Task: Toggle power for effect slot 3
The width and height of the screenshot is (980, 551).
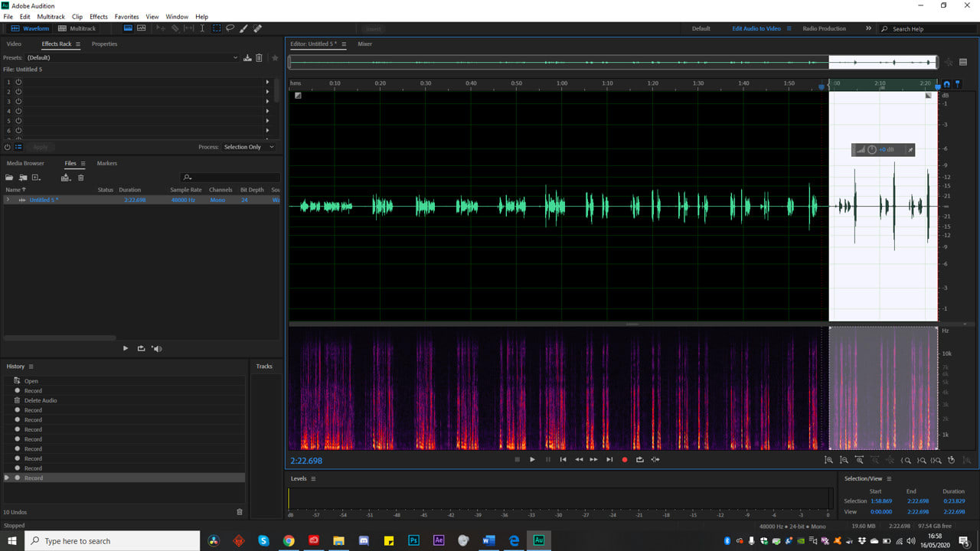Action: click(x=18, y=101)
